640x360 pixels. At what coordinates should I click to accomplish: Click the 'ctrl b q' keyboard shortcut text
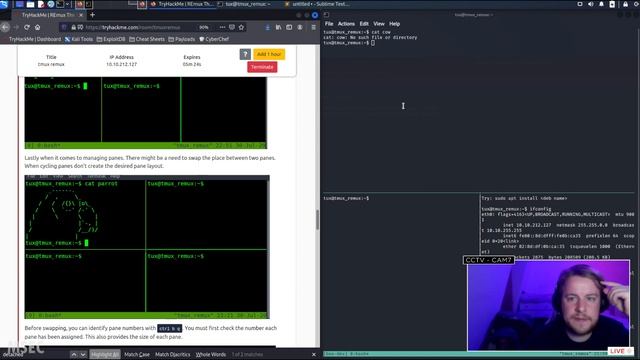point(169,328)
